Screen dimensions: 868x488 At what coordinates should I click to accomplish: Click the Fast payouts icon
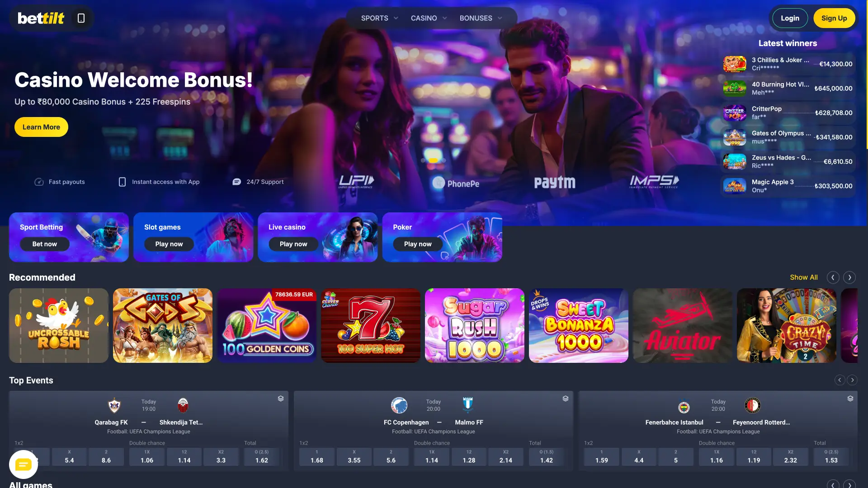39,182
